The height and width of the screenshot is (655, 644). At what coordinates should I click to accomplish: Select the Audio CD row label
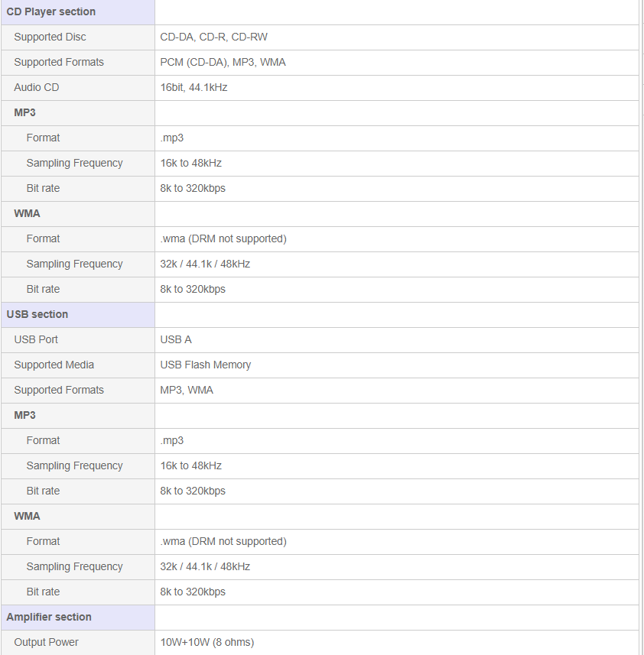point(37,87)
